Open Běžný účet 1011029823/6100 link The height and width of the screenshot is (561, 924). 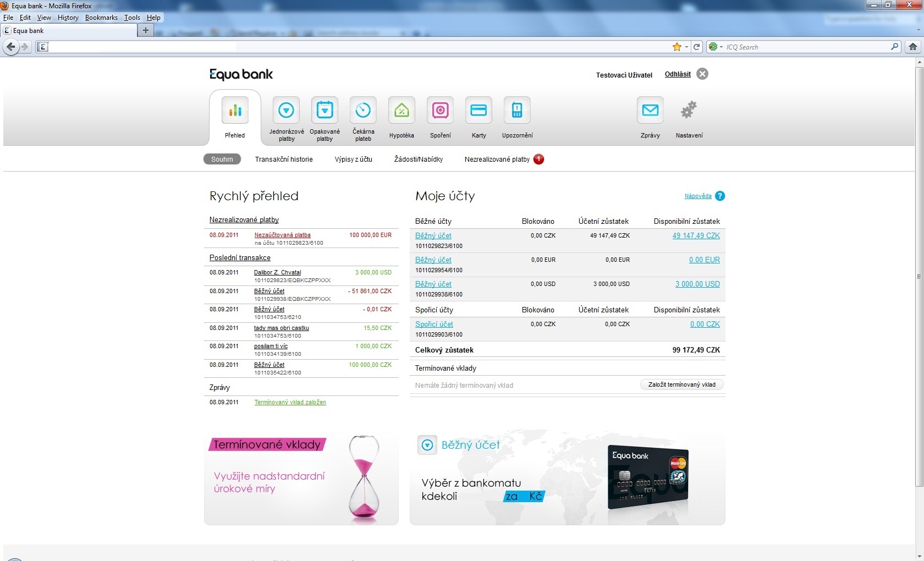433,235
